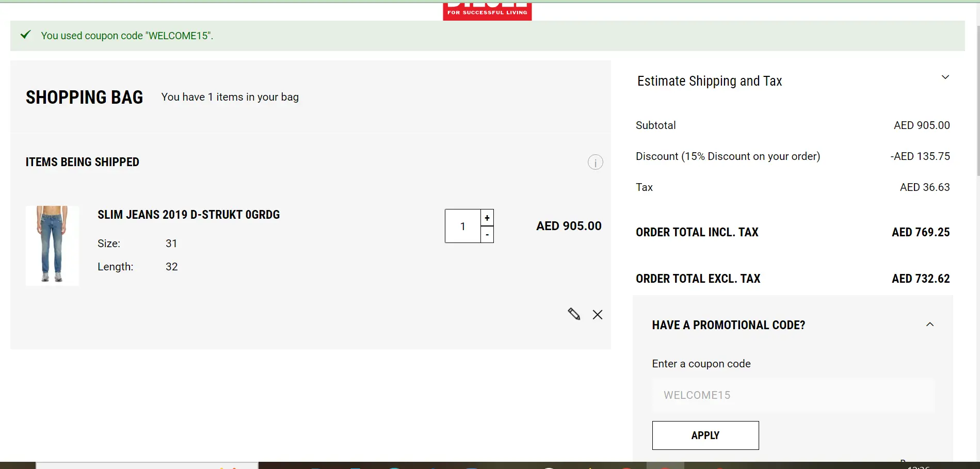Click the red app icon in the taskbar
The image size is (980, 469).
[626, 466]
